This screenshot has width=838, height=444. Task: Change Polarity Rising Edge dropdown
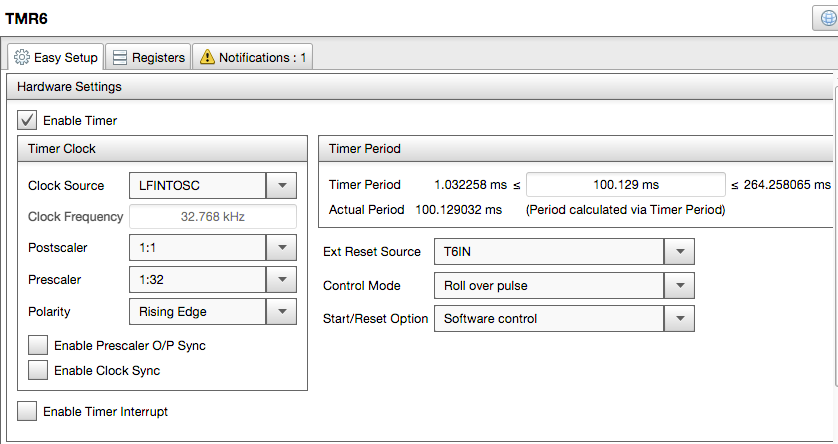tap(281, 311)
